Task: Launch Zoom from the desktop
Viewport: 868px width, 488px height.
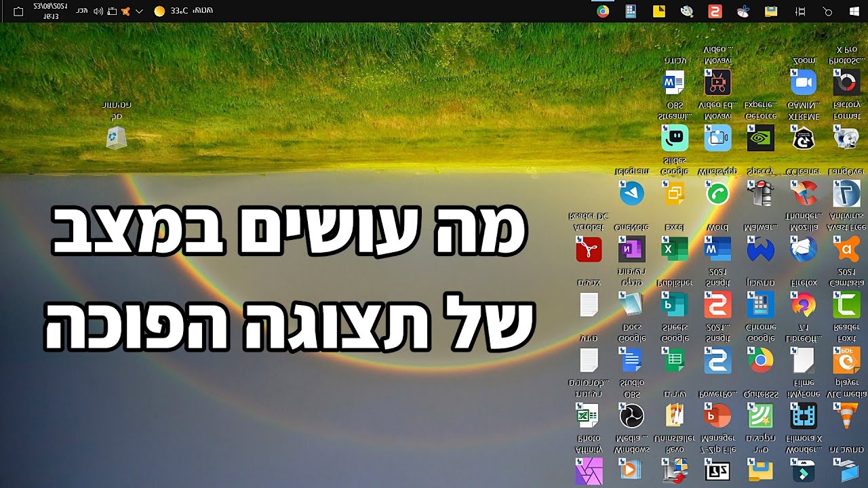Action: 803,83
